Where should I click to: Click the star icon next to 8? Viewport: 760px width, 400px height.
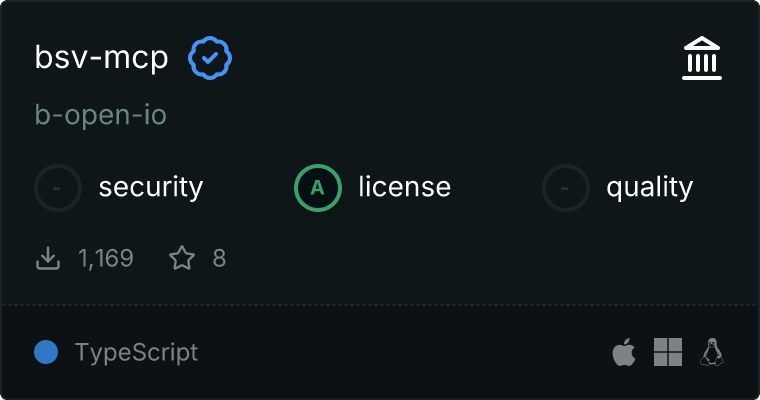182,259
